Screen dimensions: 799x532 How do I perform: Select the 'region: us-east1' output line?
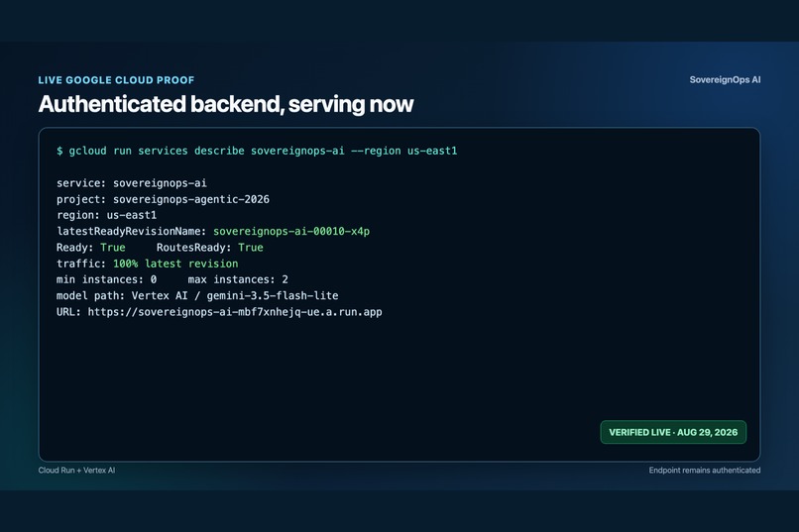[x=106, y=215]
